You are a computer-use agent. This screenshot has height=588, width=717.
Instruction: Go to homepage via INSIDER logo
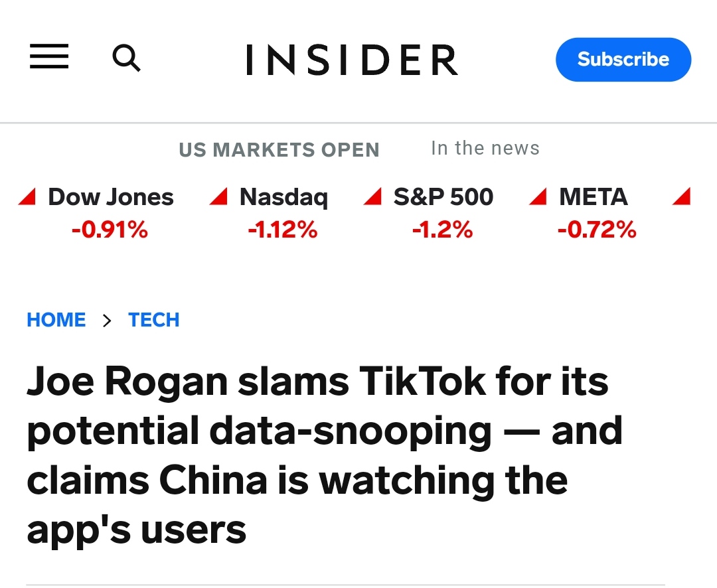pos(352,60)
